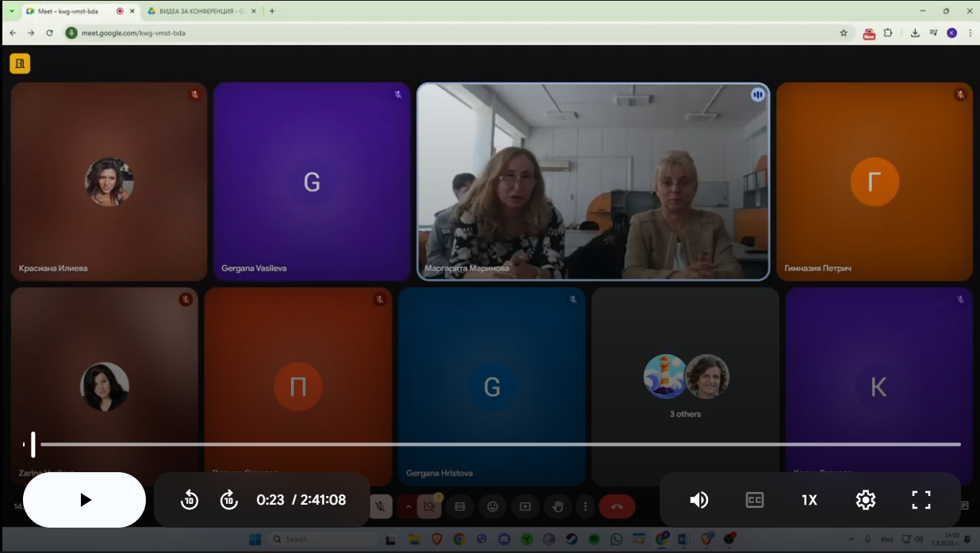This screenshot has width=980, height=553.
Task: Click the red leave call button
Action: [x=618, y=506]
